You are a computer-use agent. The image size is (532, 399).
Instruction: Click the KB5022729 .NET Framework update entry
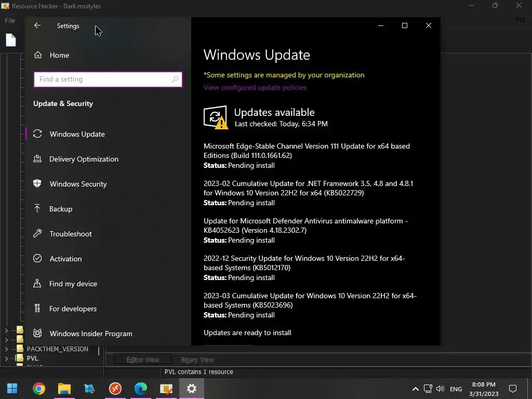click(309, 193)
